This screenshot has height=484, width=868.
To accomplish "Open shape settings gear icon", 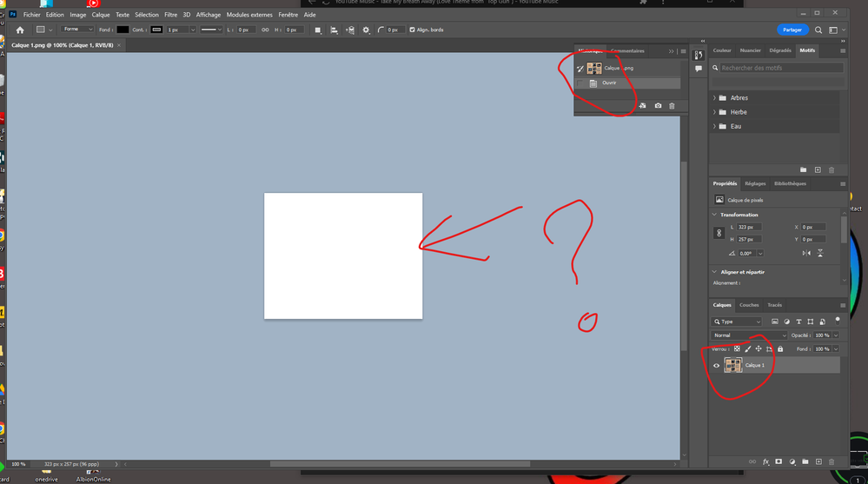I will coord(366,30).
